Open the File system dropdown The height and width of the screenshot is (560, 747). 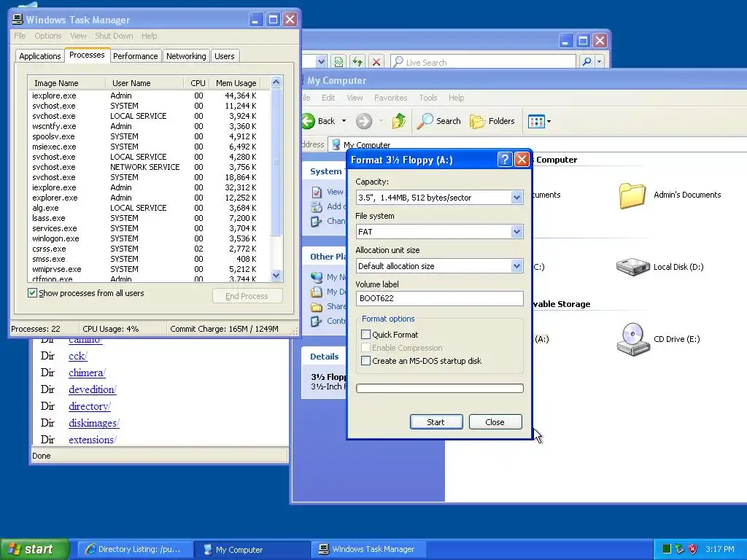pyautogui.click(x=517, y=232)
